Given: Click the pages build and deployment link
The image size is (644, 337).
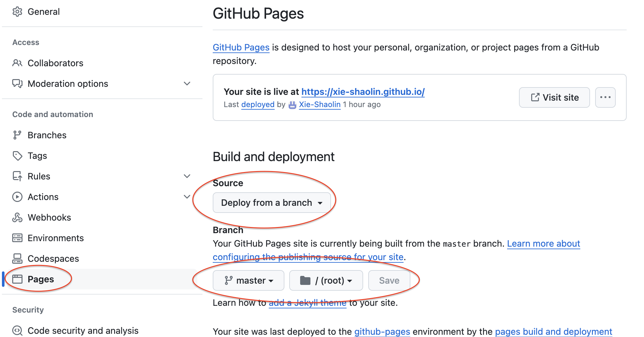Looking at the screenshot, I should coord(553,332).
